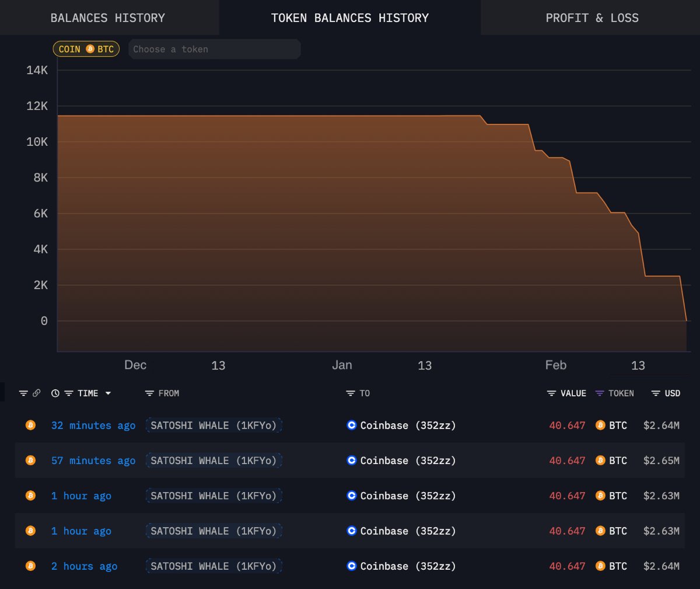The height and width of the screenshot is (589, 700).
Task: Click the Coinbase icon next to Coinbase (352zz)
Action: [x=351, y=425]
